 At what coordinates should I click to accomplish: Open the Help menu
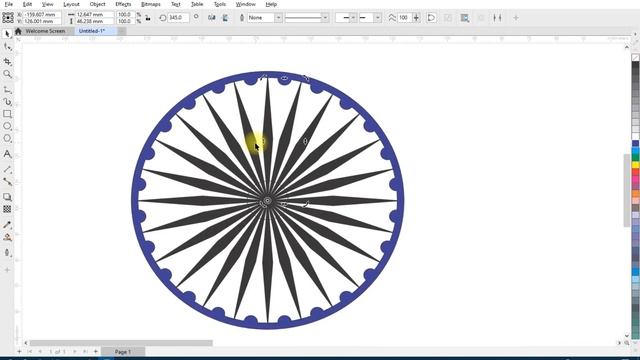pos(271,4)
